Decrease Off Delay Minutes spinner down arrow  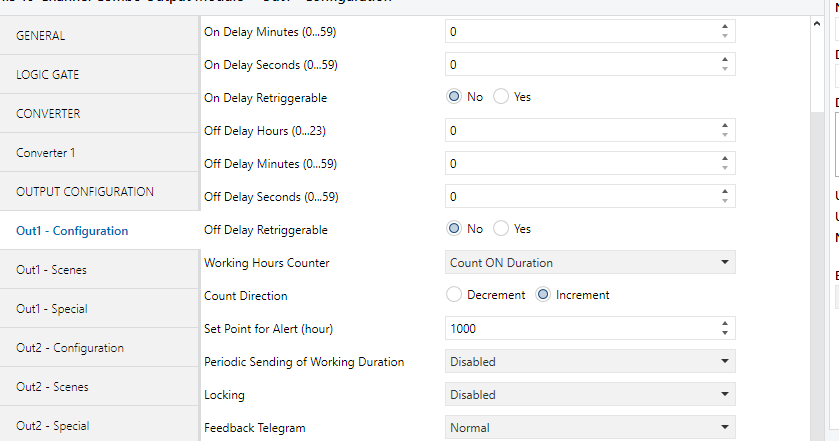tap(725, 168)
